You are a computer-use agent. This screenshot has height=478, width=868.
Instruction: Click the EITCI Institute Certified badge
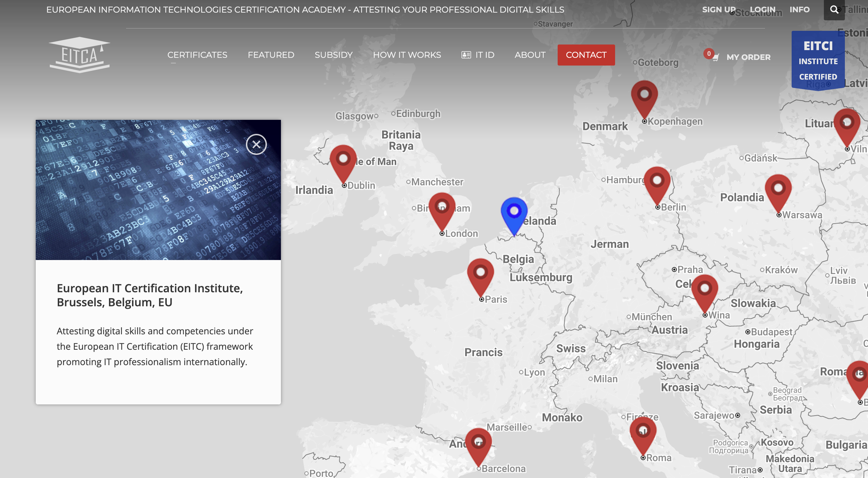tap(818, 60)
